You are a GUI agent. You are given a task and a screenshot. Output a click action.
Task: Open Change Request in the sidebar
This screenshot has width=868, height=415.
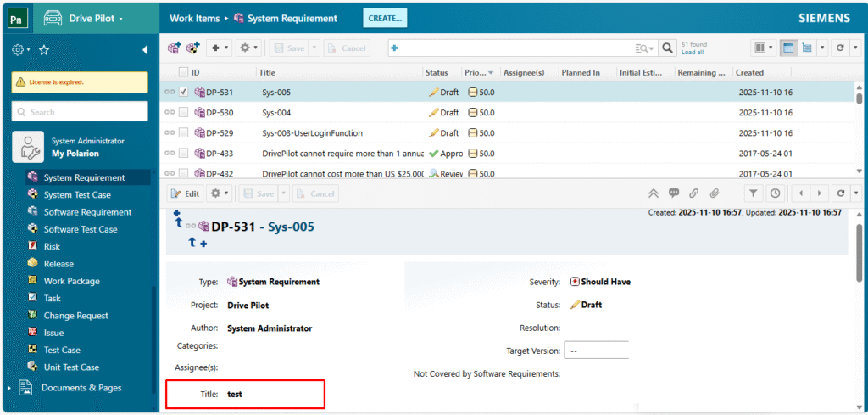tap(75, 316)
